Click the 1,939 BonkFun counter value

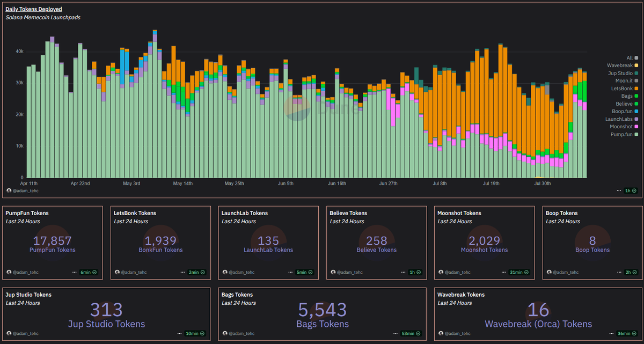[161, 241]
